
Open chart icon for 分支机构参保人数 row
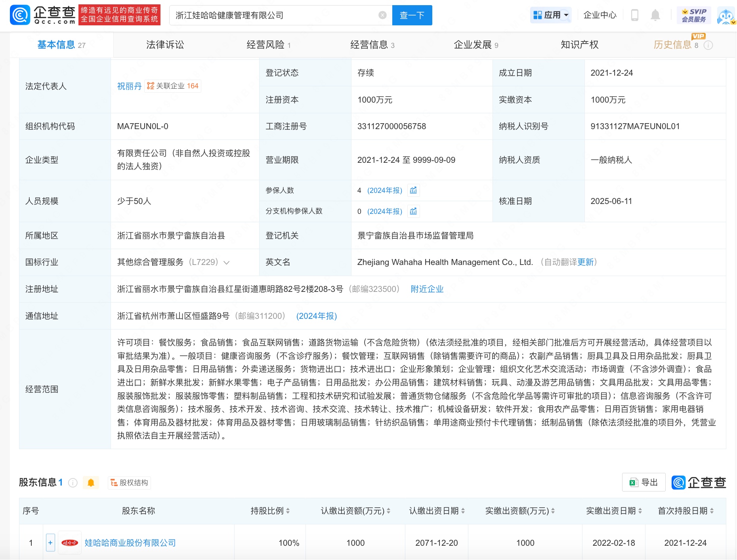[413, 211]
